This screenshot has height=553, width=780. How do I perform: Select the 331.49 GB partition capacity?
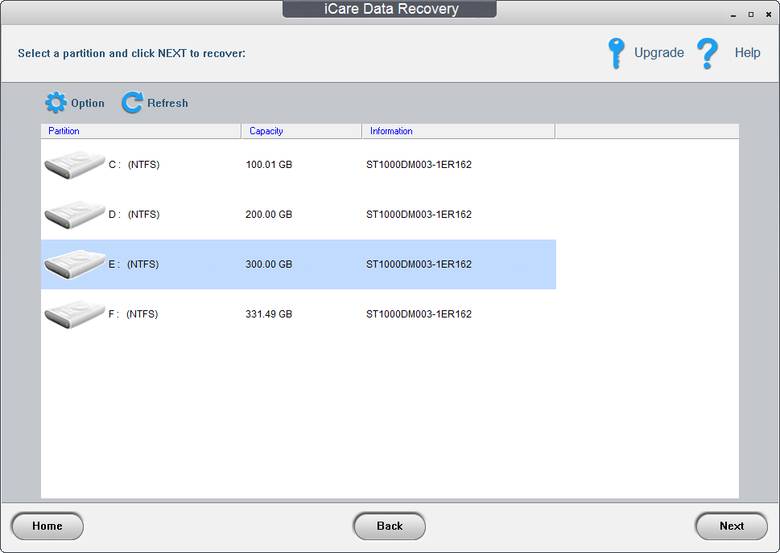(269, 315)
